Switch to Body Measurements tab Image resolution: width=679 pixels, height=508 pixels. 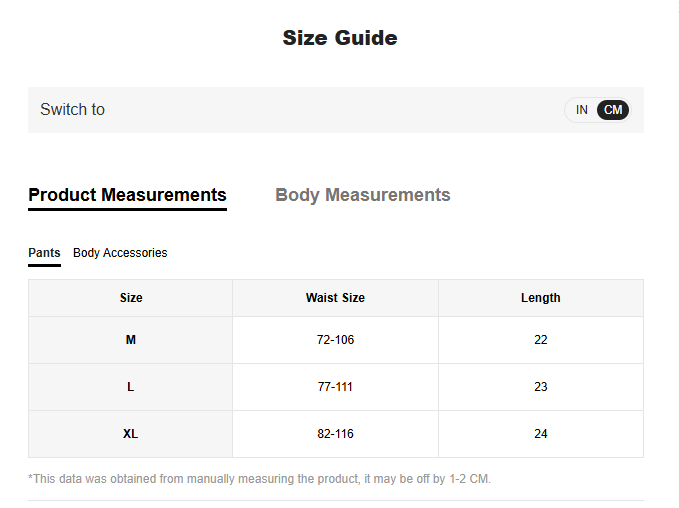click(363, 195)
